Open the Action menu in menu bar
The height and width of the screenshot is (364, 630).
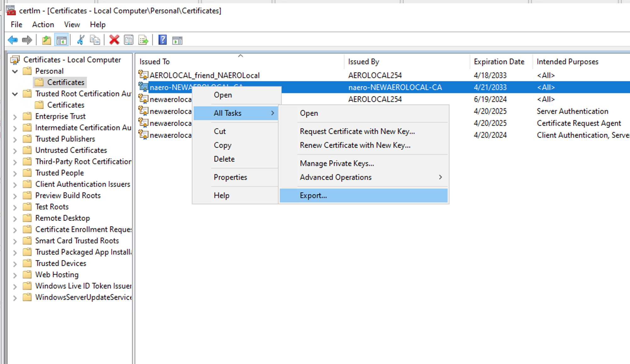point(43,25)
